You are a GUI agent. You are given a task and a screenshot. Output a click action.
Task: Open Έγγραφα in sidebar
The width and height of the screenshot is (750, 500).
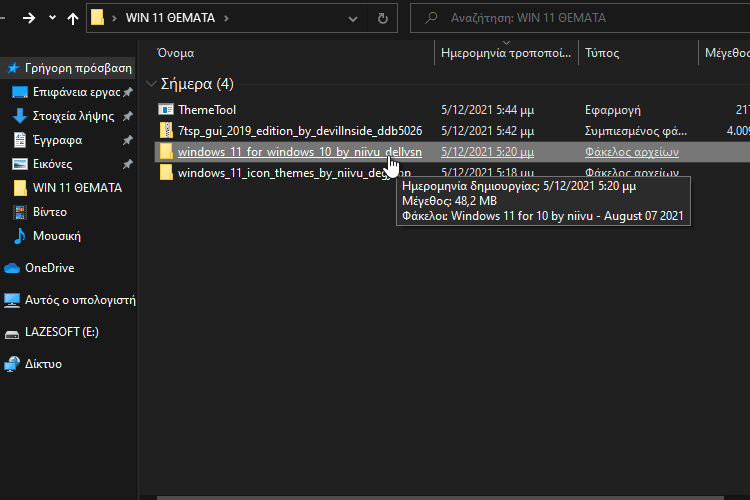tap(57, 140)
